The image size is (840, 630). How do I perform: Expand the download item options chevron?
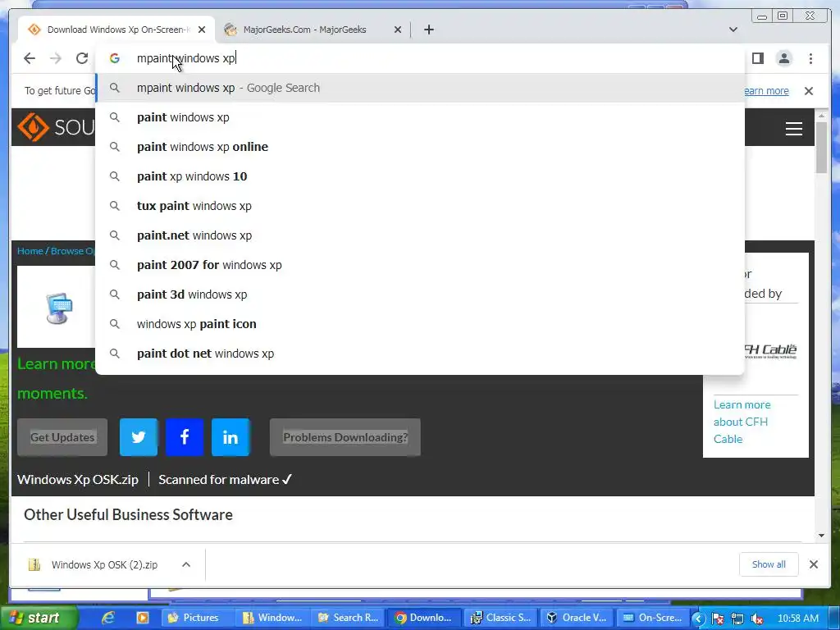pyautogui.click(x=186, y=564)
